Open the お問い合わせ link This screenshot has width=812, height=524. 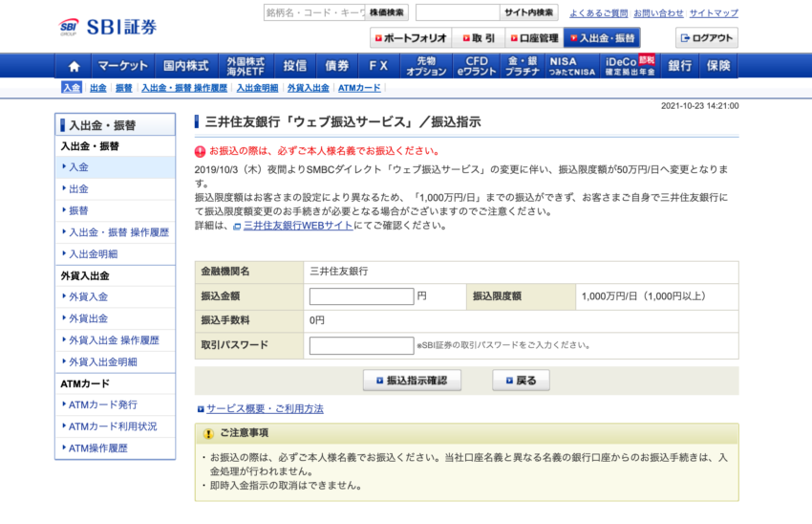click(658, 13)
